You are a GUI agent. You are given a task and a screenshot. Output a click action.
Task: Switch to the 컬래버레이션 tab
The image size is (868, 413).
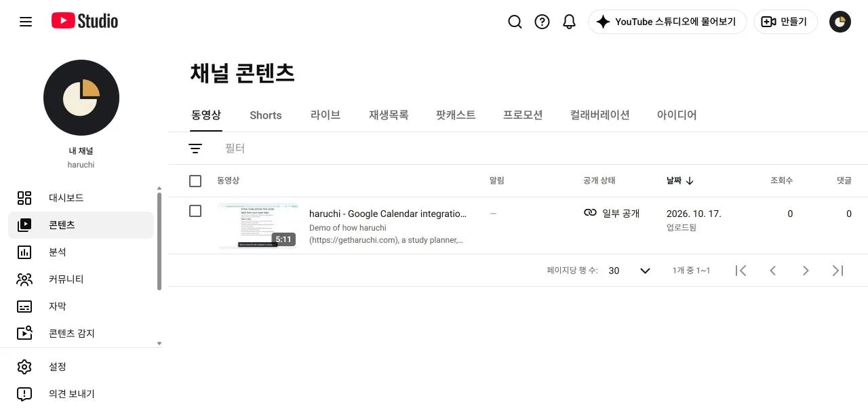(x=600, y=115)
